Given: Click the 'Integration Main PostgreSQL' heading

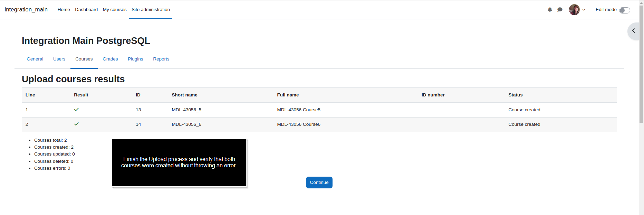Looking at the screenshot, I should coord(86,41).
